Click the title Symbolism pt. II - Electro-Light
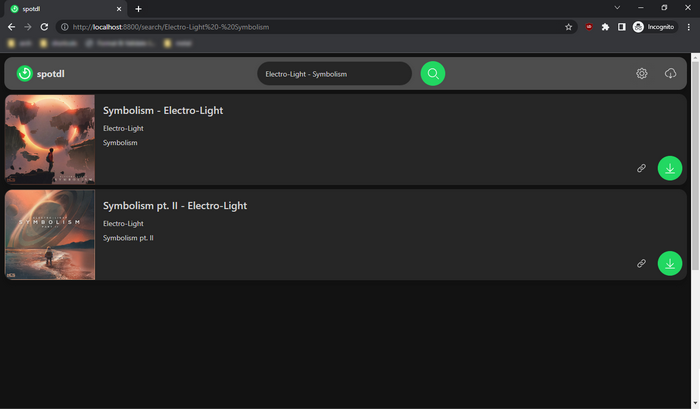 175,206
